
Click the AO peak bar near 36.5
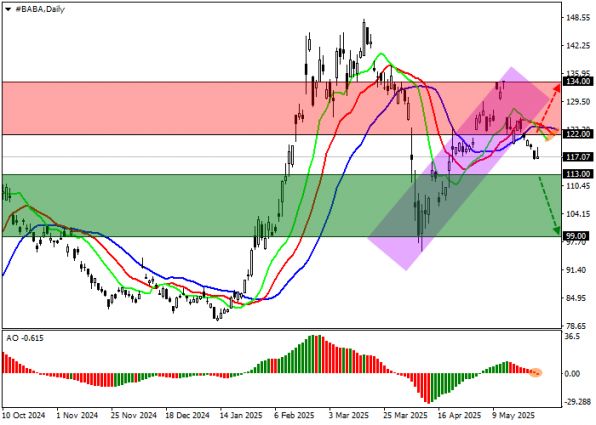(x=315, y=354)
